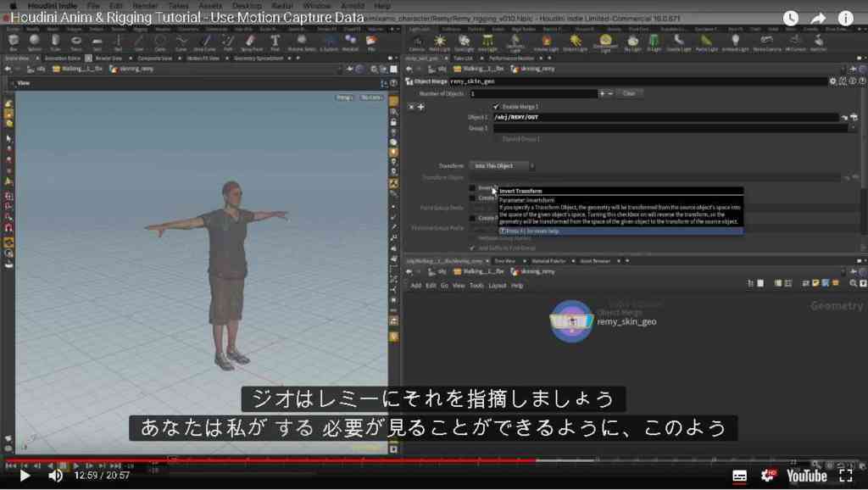Add a Camera from lights shelf
The height and width of the screenshot is (490, 868).
coord(417,42)
